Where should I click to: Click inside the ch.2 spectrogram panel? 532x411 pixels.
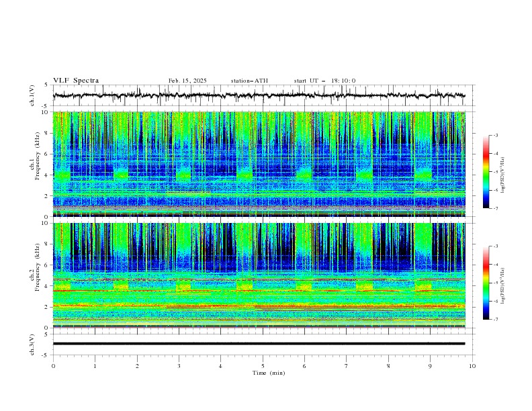tap(259, 275)
